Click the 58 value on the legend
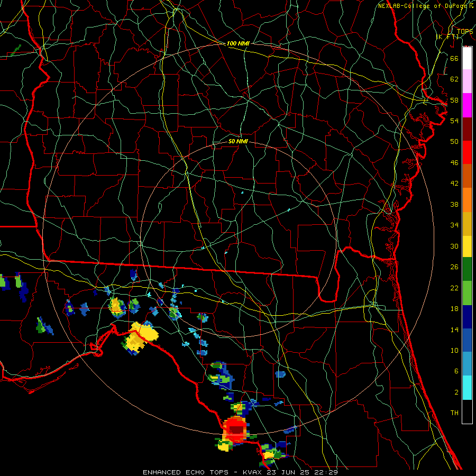 (454, 100)
